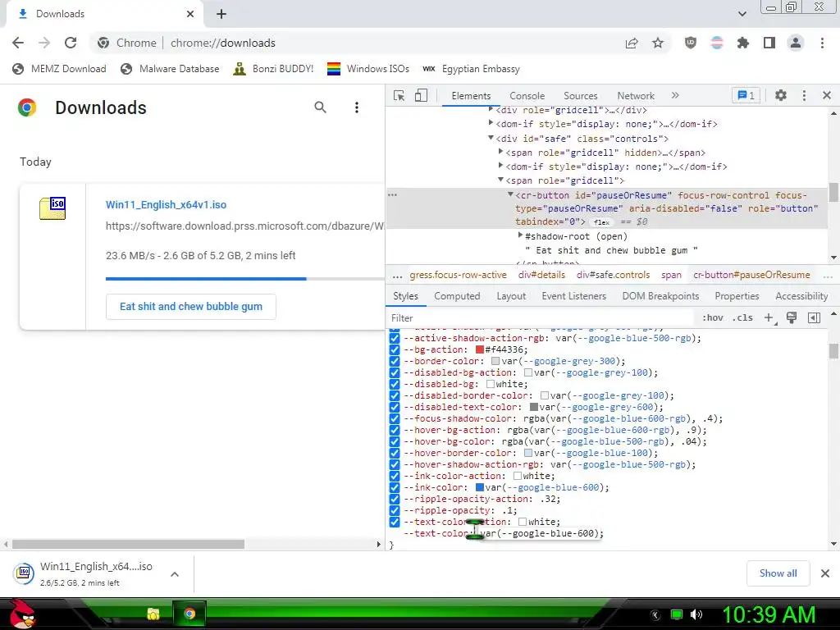
Task: Uncheck --focus-shadow-color property checkbox
Action: click(x=395, y=418)
